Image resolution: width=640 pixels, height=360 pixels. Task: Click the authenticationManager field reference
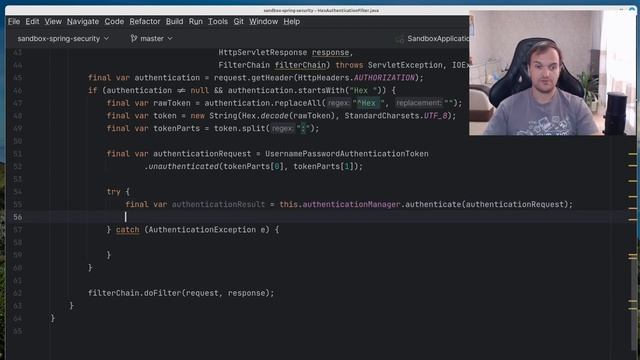click(x=351, y=204)
